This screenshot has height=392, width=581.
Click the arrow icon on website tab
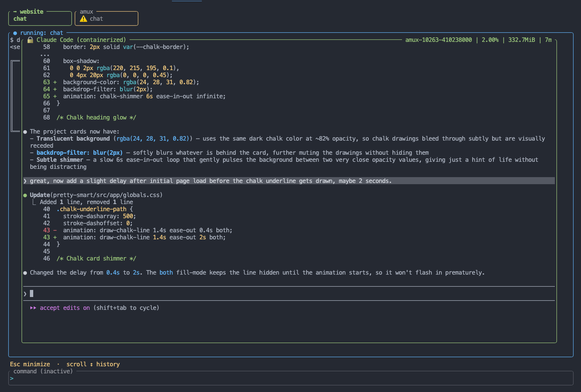pos(15,12)
